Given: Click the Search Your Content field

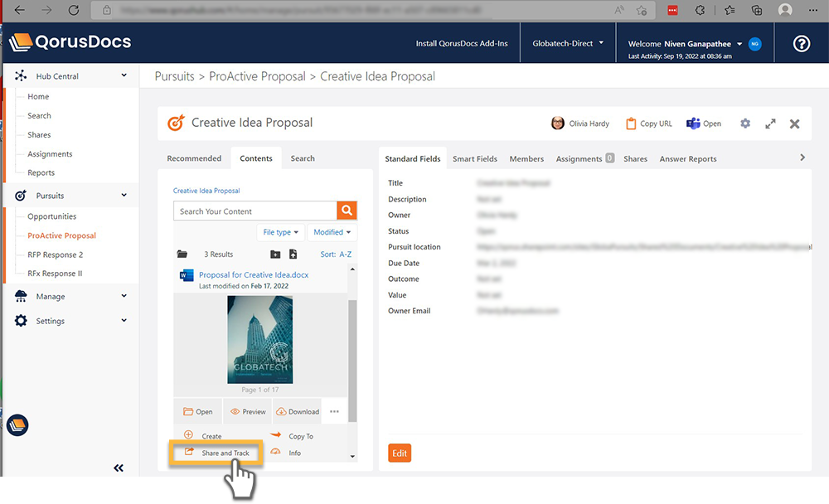Looking at the screenshot, I should pyautogui.click(x=255, y=211).
